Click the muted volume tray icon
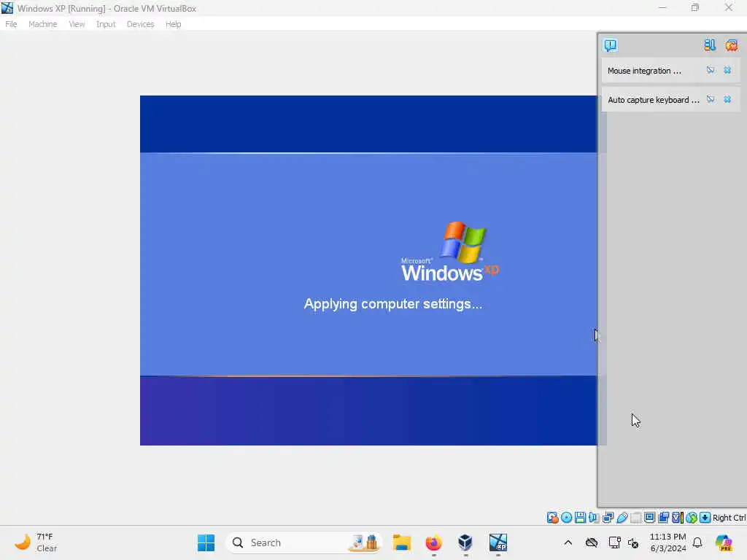The height and width of the screenshot is (560, 747). (633, 542)
